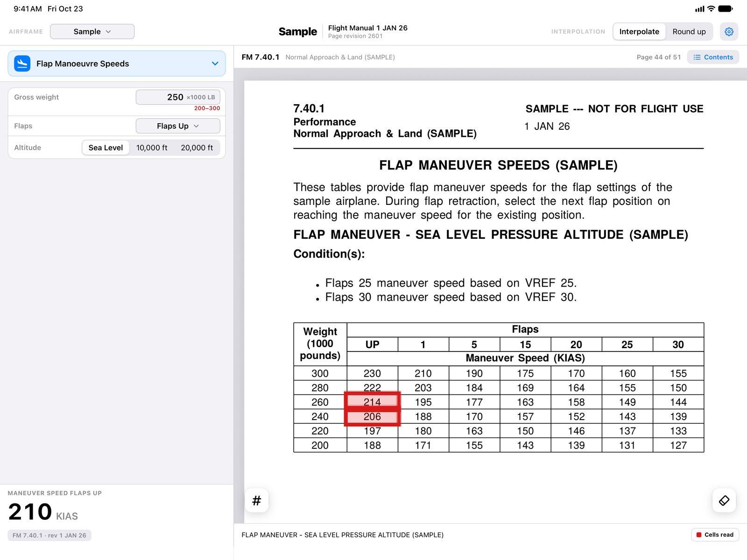
Task: Tap the Page revision 2601 text
Action: 355,36
